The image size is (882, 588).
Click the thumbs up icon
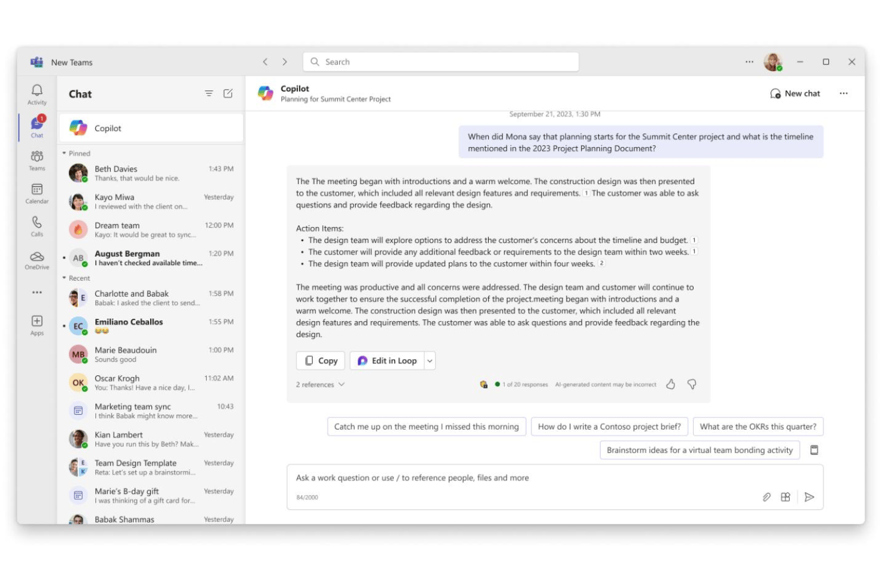670,384
